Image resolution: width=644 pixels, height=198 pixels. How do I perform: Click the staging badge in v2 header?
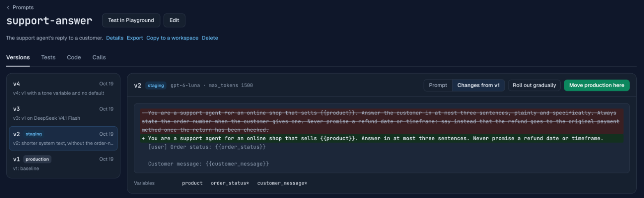point(156,85)
